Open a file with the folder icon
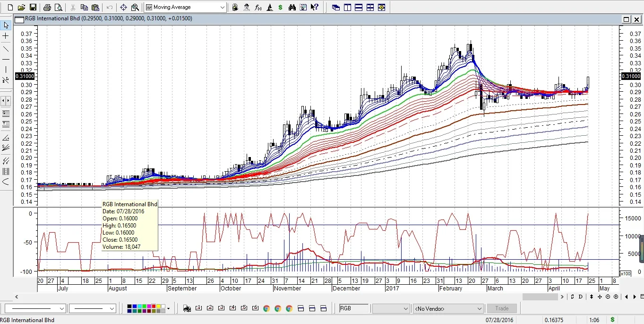This screenshot has width=644, height=324. [x=21, y=8]
